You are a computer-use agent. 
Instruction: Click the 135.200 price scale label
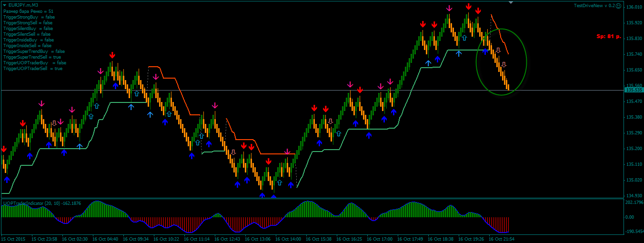pos(634,149)
